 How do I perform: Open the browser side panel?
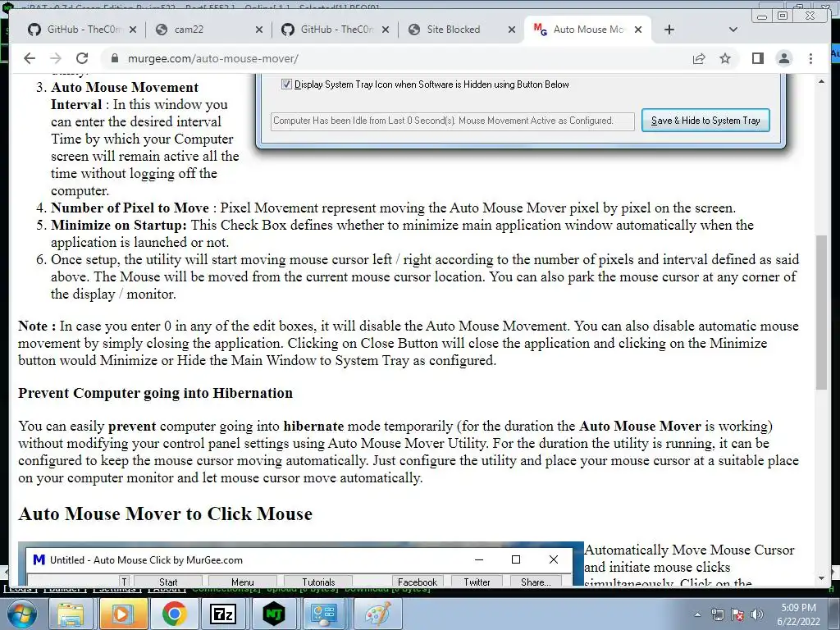757,58
